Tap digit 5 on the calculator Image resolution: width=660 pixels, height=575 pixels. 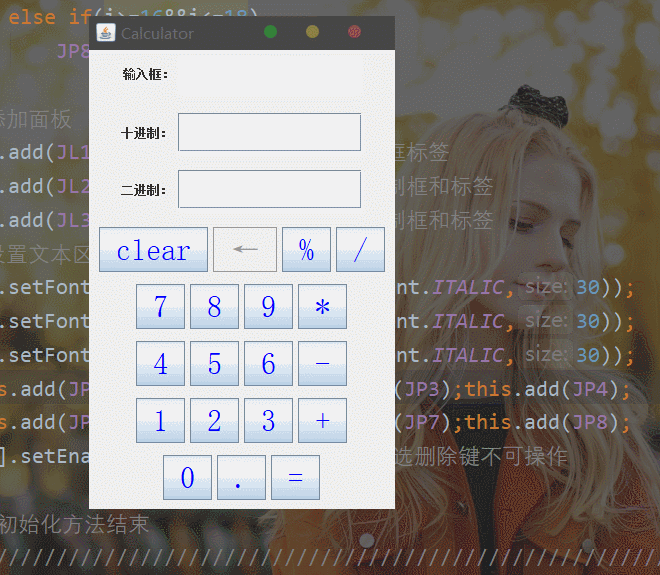pos(214,364)
